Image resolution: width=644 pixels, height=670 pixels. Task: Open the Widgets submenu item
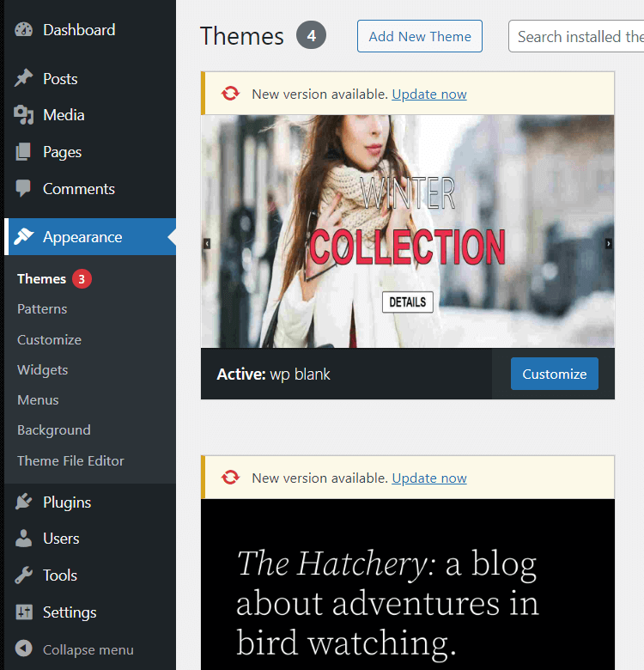[x=42, y=370]
